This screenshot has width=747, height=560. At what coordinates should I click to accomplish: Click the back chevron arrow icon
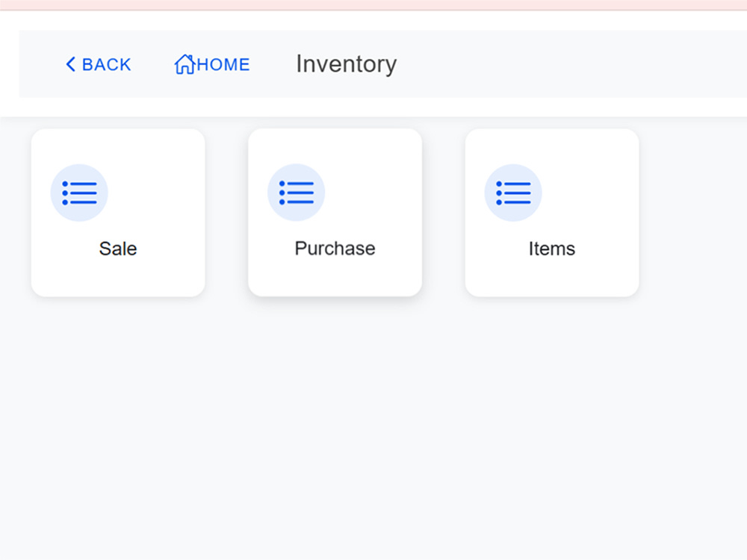pos(70,64)
